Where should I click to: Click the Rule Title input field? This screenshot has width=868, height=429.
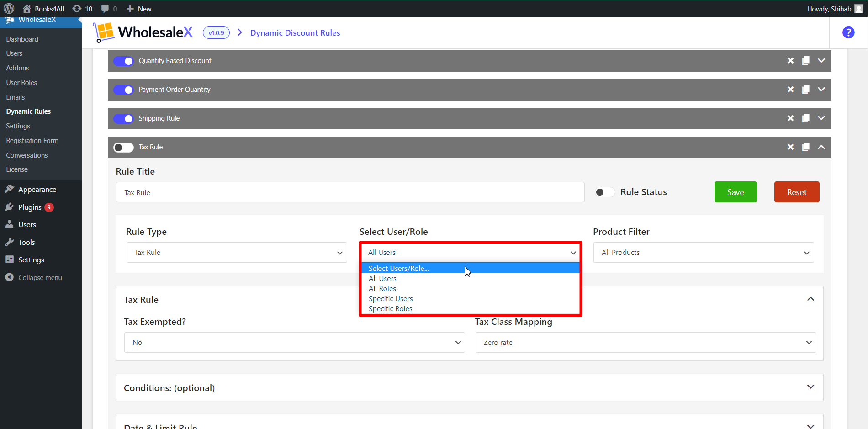[350, 192]
